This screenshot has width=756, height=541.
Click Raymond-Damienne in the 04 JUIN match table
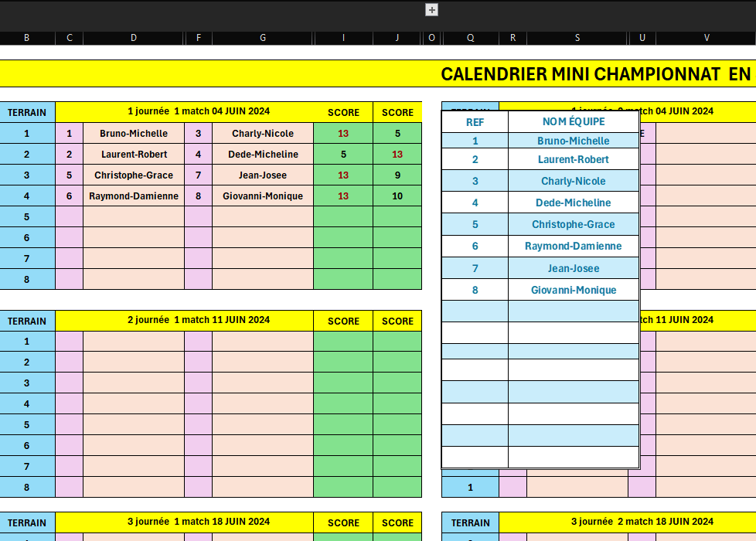[x=134, y=196]
